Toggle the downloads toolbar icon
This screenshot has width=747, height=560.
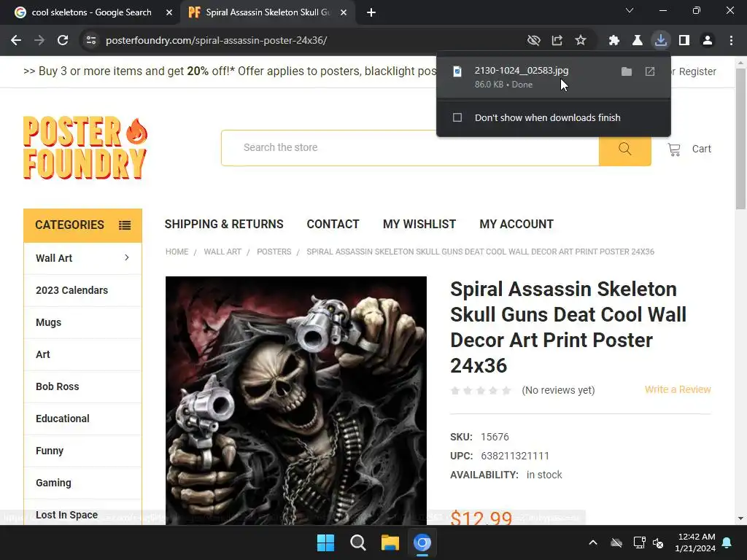tap(661, 41)
